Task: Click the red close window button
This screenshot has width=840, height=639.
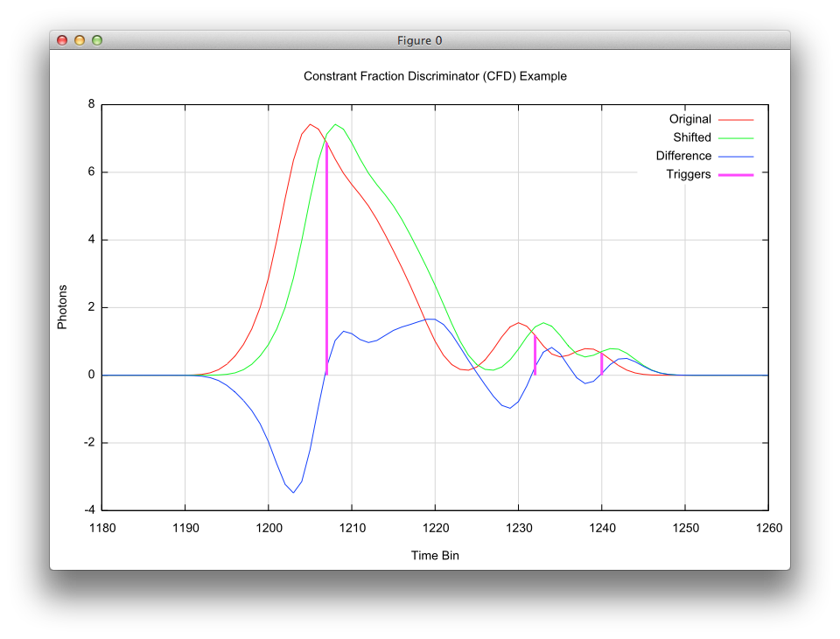Action: tap(62, 40)
